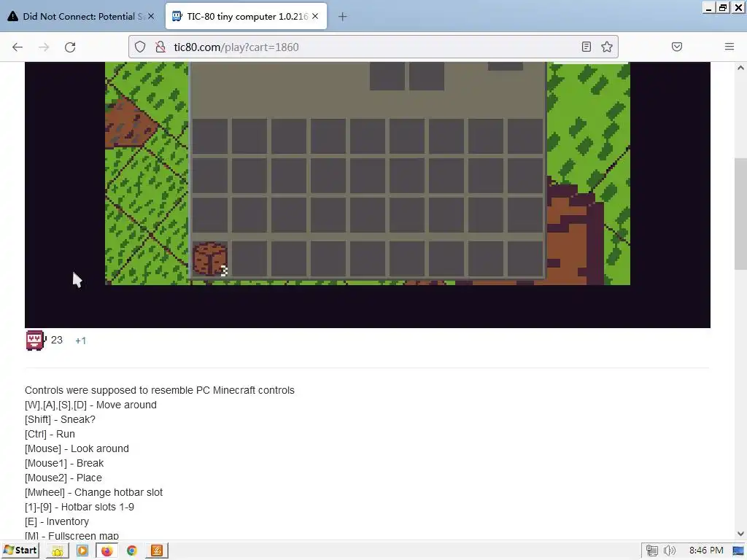Open the Chrome taskbar icon
The width and height of the screenshot is (747, 560).
(132, 551)
